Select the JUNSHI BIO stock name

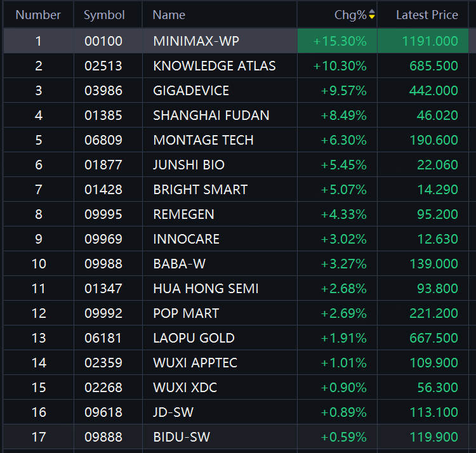188,165
